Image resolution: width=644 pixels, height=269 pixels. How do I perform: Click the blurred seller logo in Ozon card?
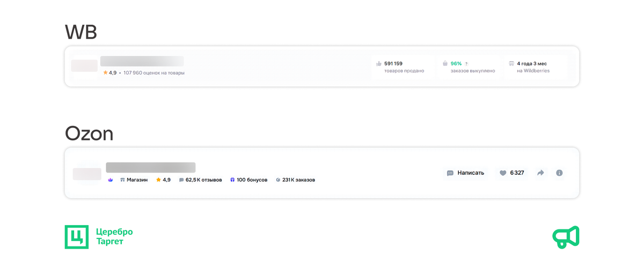87,174
